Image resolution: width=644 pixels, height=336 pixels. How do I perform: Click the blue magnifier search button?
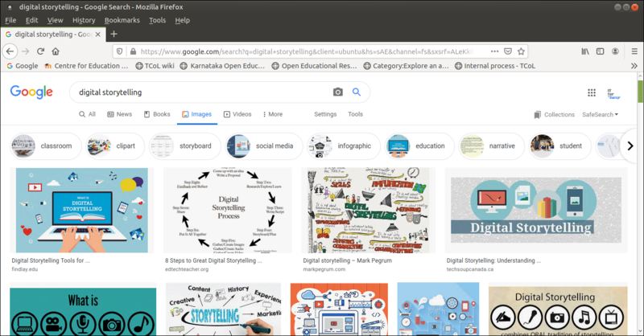click(x=357, y=92)
